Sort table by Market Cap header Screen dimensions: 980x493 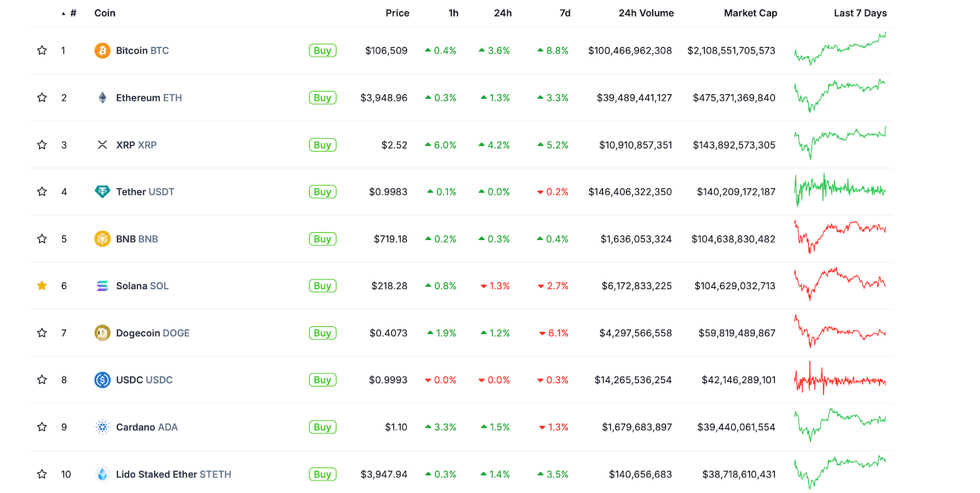[750, 13]
